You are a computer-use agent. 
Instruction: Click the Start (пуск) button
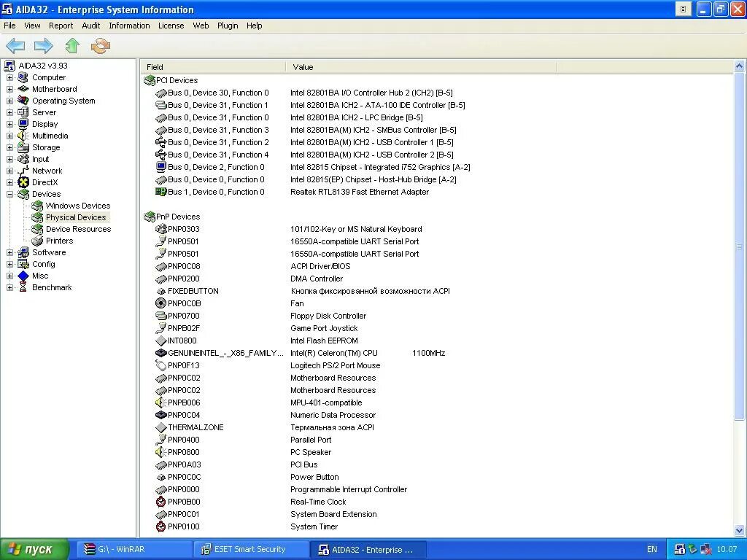[34, 550]
